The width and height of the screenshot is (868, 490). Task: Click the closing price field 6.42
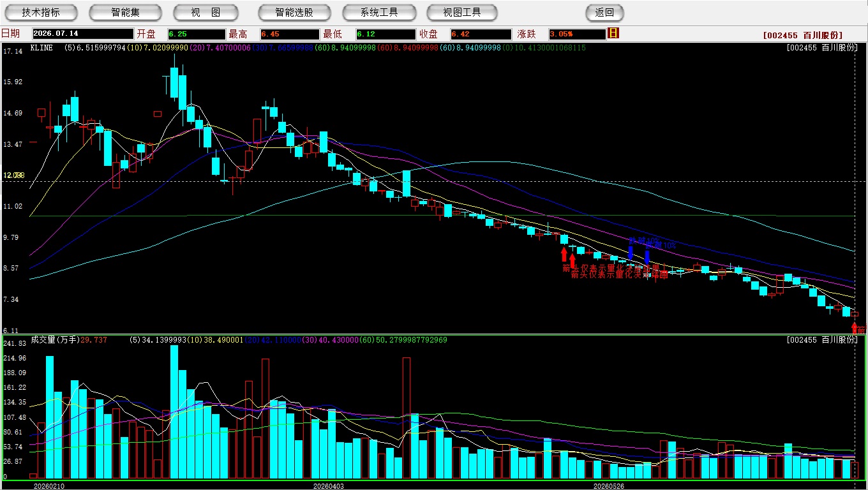point(480,34)
